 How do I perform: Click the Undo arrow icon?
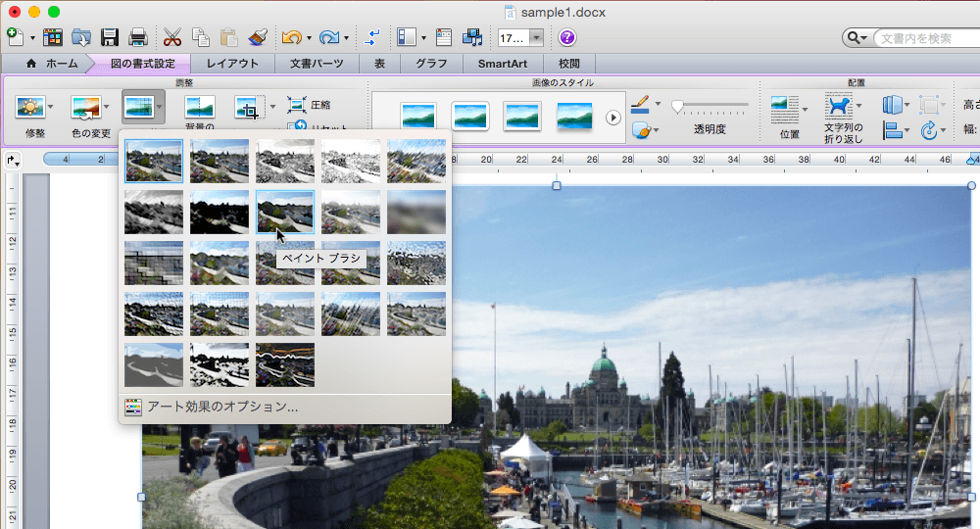[291, 38]
